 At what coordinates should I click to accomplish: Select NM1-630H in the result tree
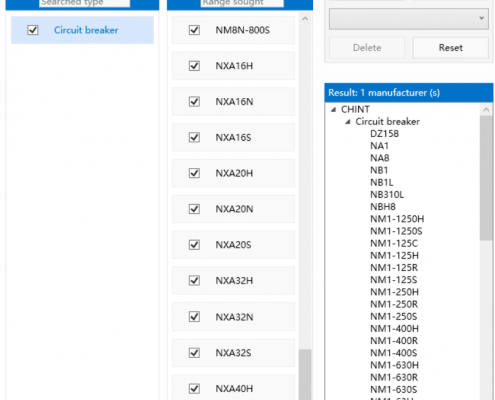click(394, 365)
